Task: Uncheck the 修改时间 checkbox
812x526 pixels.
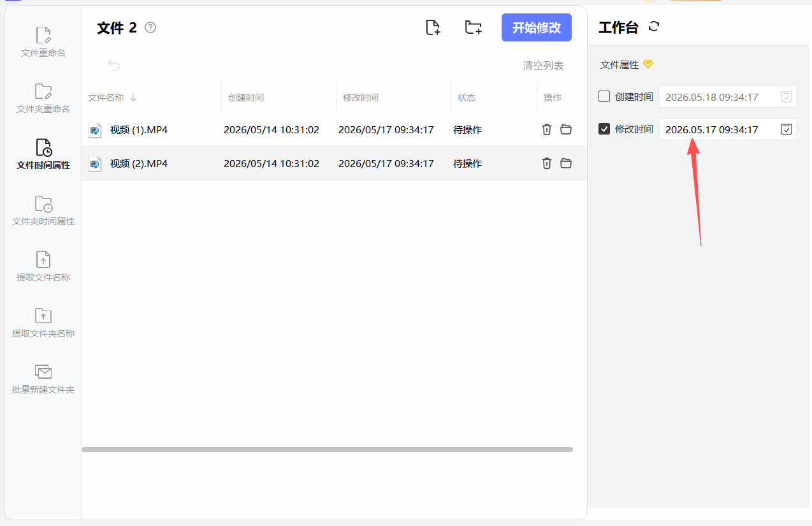Action: pos(604,129)
